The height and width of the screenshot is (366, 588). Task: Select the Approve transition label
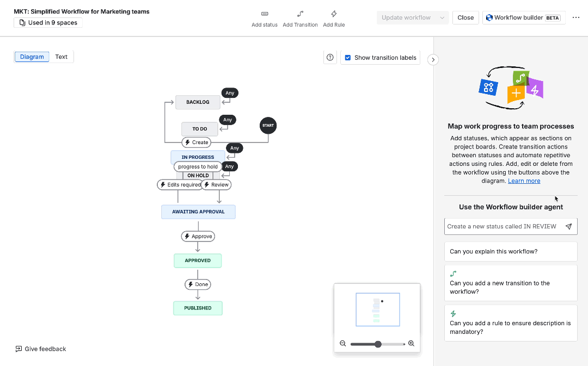[x=198, y=237]
